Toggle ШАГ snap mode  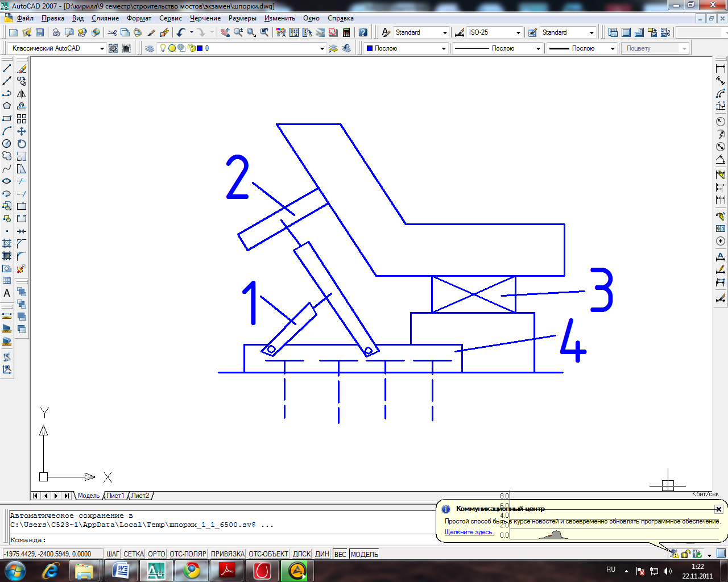(x=113, y=554)
